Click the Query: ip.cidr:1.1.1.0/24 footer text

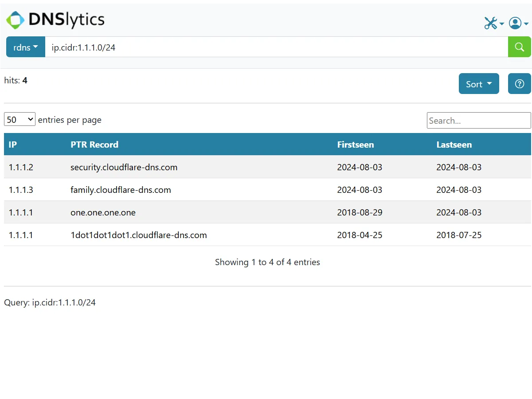(50, 302)
